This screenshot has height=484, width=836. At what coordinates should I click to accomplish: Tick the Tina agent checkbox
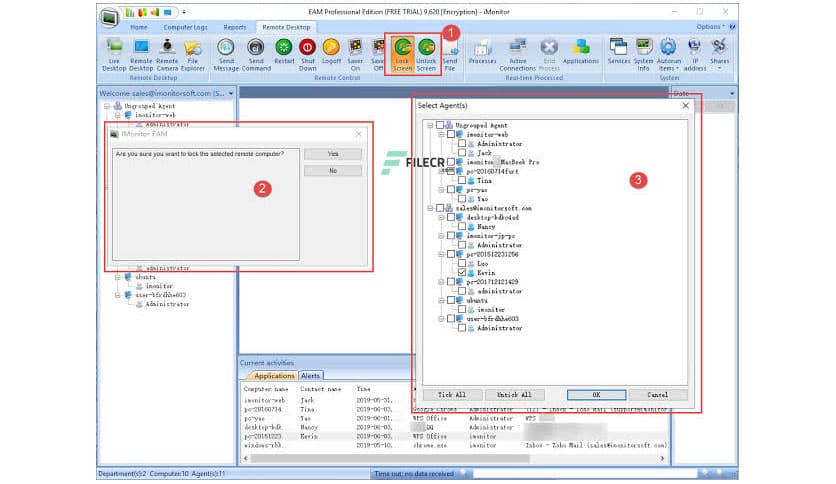(462, 181)
